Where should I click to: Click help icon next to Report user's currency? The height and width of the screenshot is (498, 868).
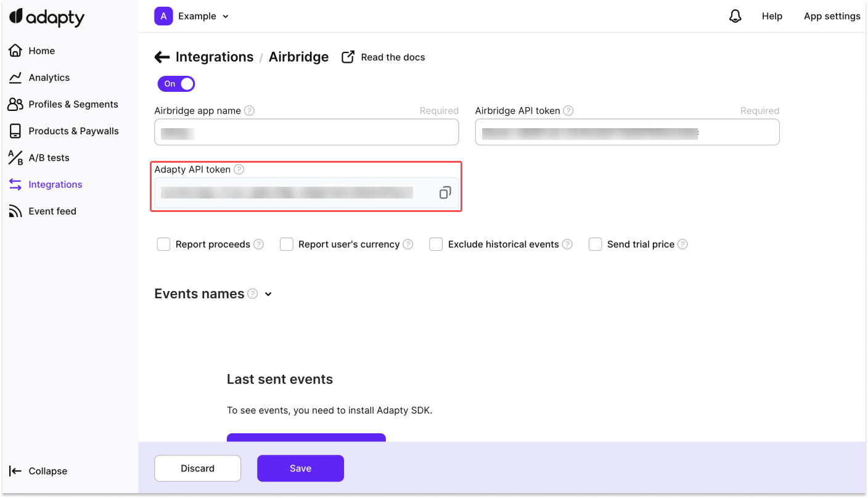click(x=408, y=245)
